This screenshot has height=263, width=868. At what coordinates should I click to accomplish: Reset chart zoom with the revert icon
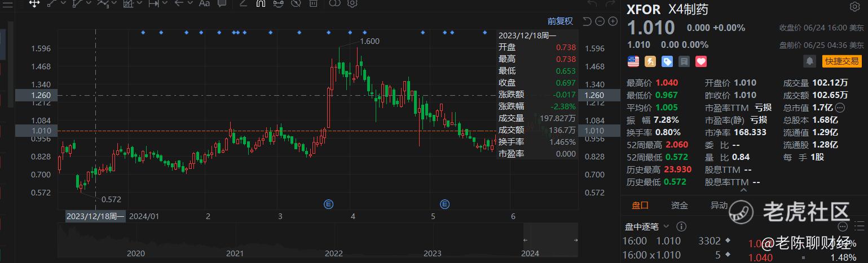pyautogui.click(x=587, y=21)
